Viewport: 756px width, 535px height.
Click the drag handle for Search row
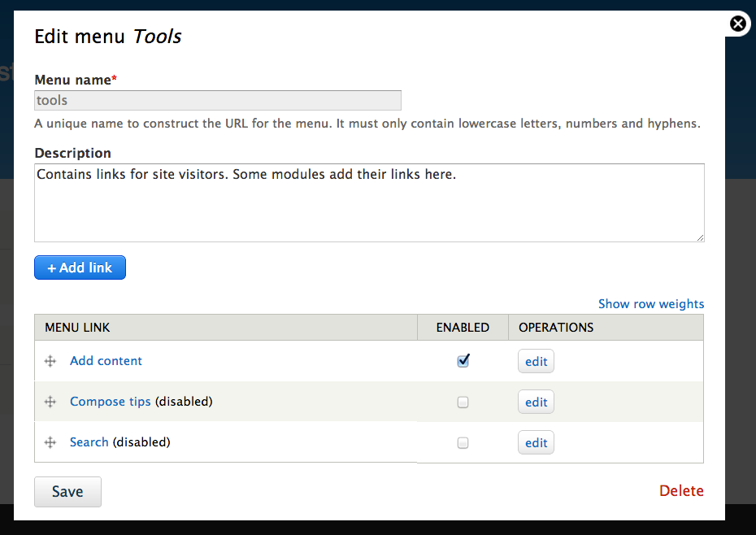coord(50,442)
